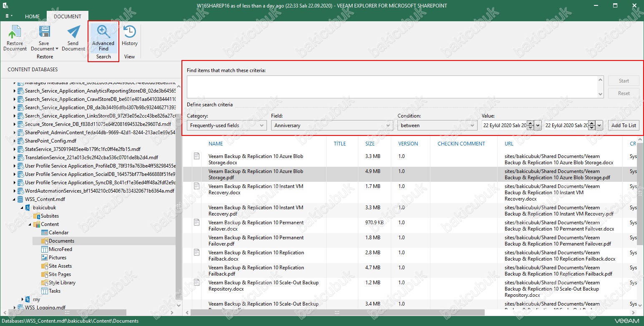Click Instant VM Recovery.docx file icon

point(196,186)
